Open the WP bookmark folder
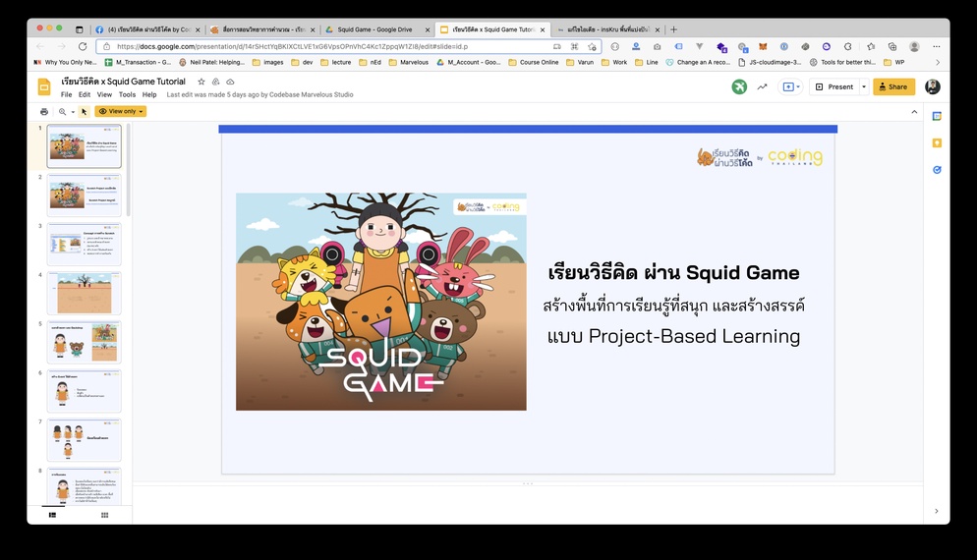Image resolution: width=977 pixels, height=560 pixels. (894, 62)
